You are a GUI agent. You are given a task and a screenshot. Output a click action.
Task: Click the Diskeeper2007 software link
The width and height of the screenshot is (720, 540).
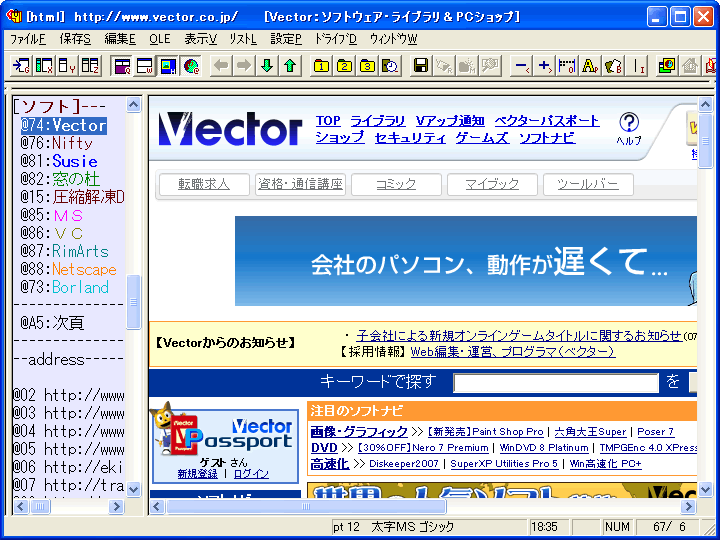coord(404,464)
